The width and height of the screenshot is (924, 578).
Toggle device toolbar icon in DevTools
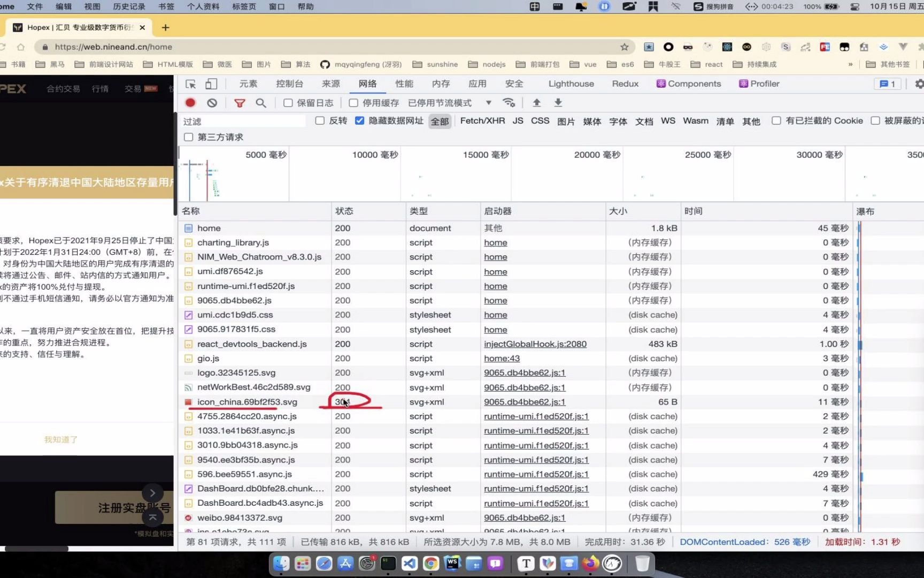[211, 84]
